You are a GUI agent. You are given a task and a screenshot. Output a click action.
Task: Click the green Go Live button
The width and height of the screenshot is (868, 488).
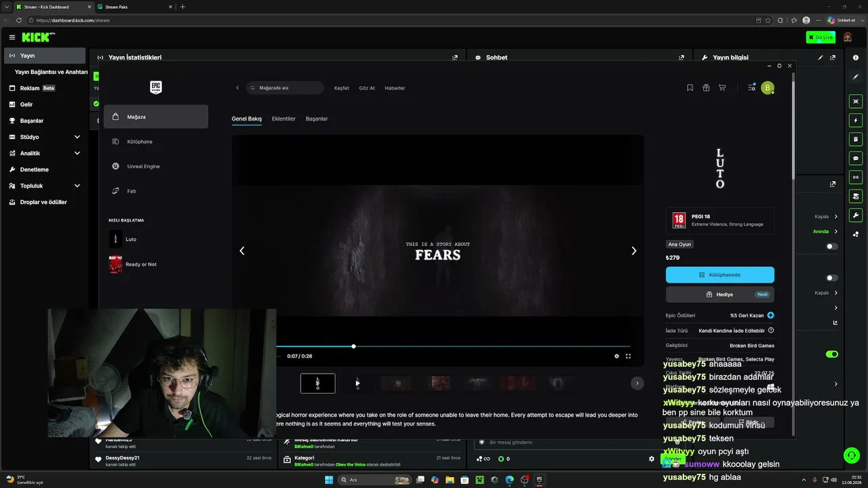[x=821, y=37]
